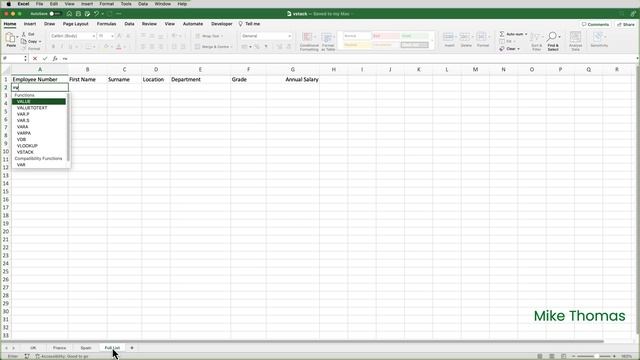Select VAR.P in function list
Image resolution: width=640 pixels, height=360 pixels.
click(x=39, y=114)
